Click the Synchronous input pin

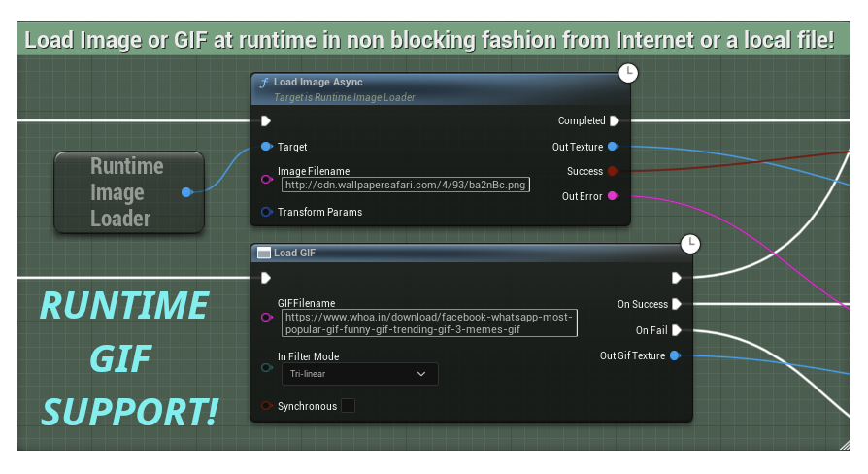267,405
